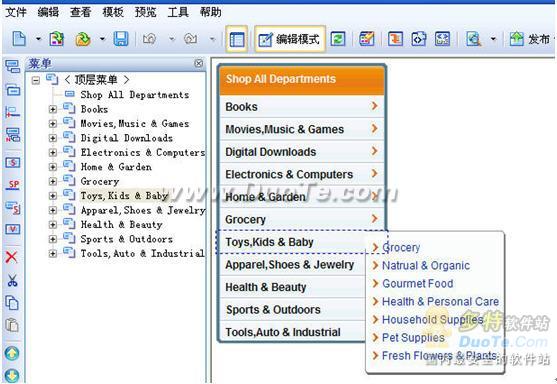
Task: Click the Save disk icon in toolbar
Action: click(121, 38)
